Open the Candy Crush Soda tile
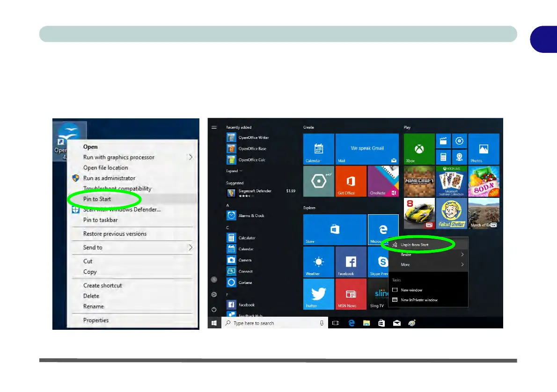Image resolution: width=557 pixels, height=392 pixels. point(484,181)
